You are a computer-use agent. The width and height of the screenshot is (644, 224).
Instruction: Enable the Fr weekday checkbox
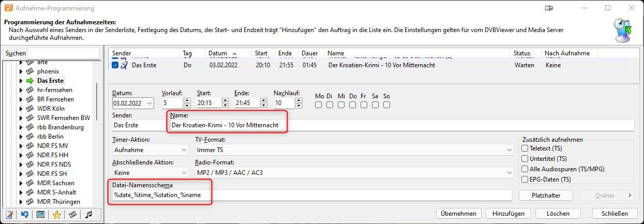[364, 105]
